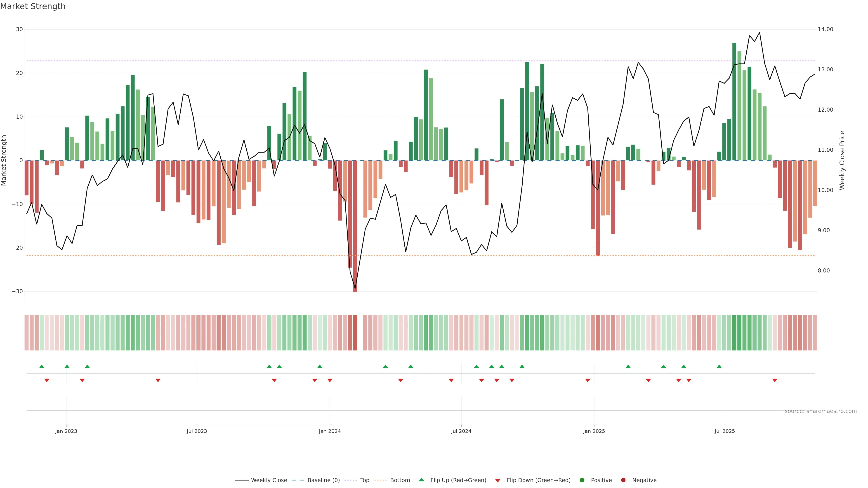Select the leftmost green flip-up marker triangle

(42, 366)
